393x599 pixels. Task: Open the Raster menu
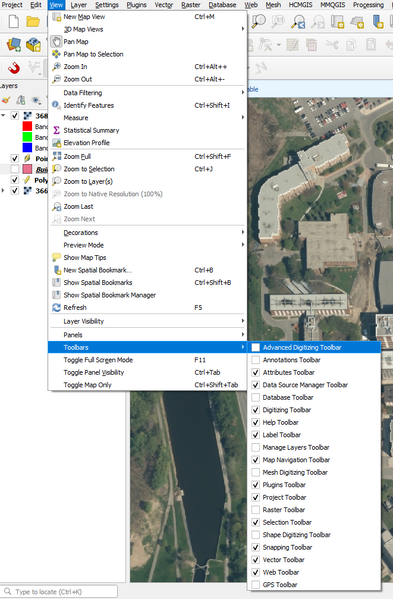pos(191,5)
